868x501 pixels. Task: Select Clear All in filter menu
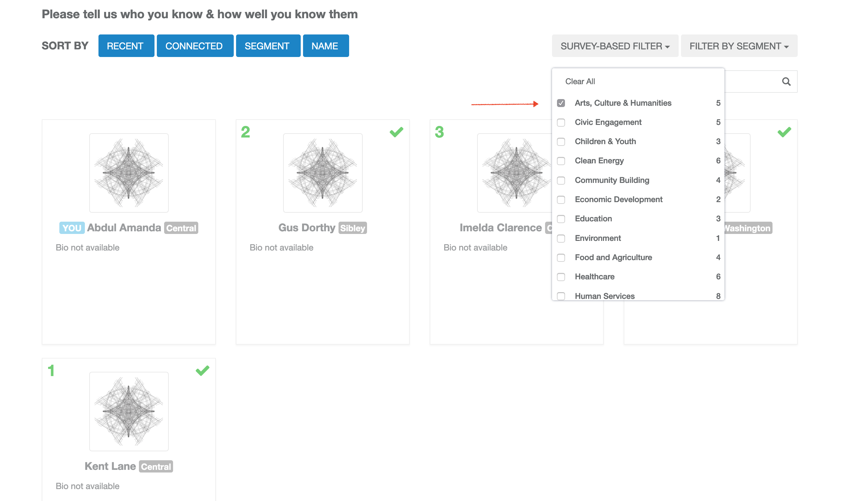(x=580, y=82)
